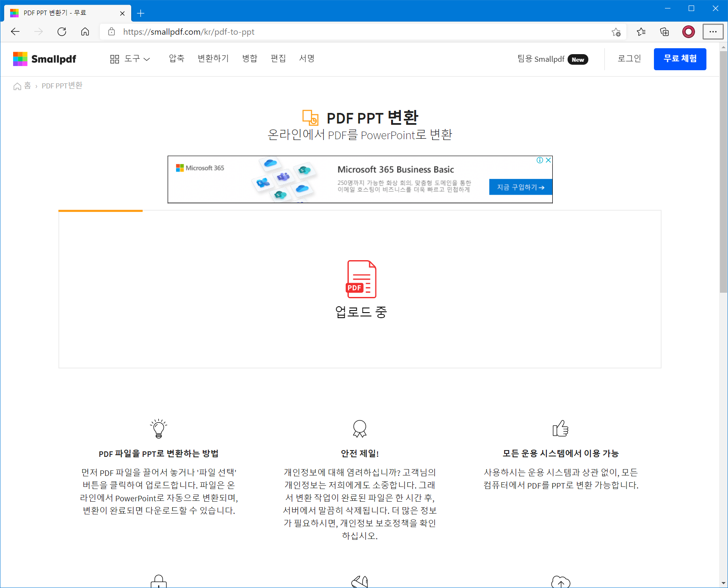Click the orange upload progress bar
This screenshot has height=588, width=728.
pos(100,211)
